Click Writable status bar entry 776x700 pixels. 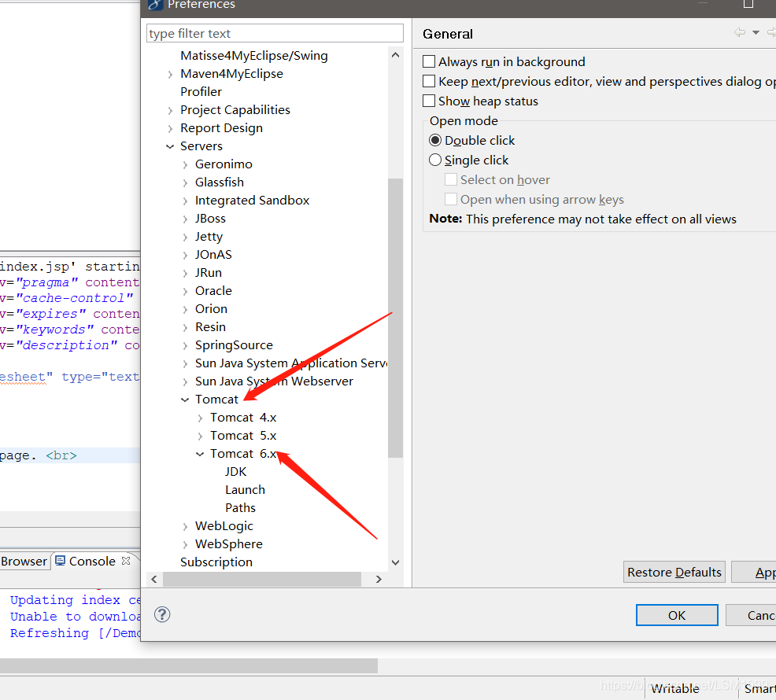675,689
